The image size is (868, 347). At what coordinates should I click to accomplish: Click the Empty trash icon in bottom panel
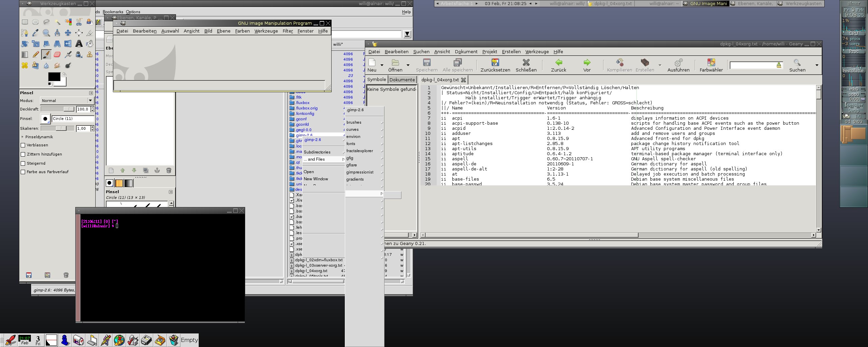[x=174, y=340]
